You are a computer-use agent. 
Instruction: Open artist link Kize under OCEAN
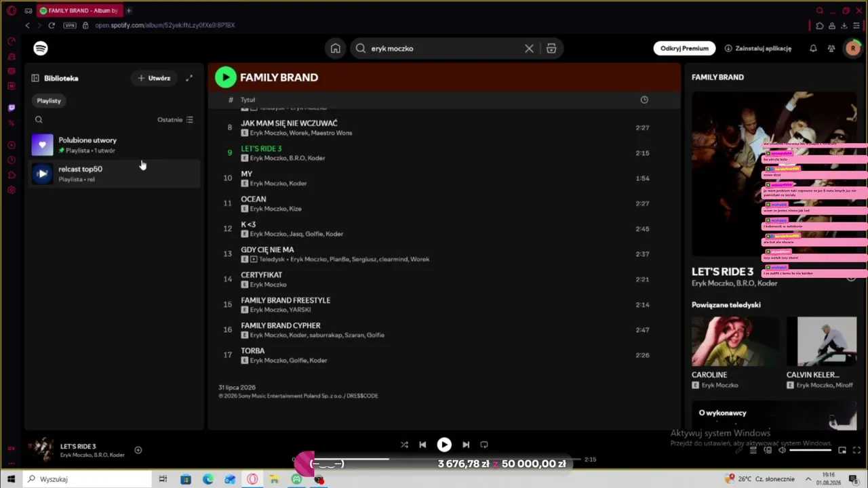295,209
